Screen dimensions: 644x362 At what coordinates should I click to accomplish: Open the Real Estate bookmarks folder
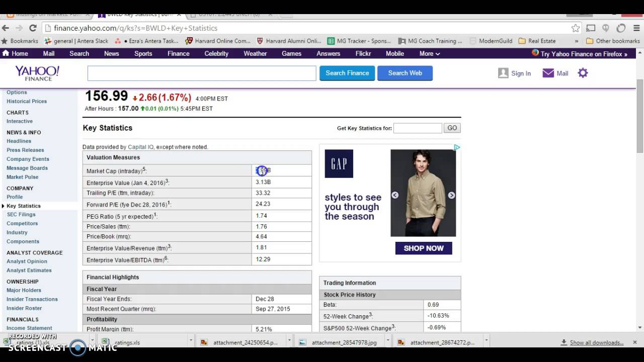pos(537,41)
